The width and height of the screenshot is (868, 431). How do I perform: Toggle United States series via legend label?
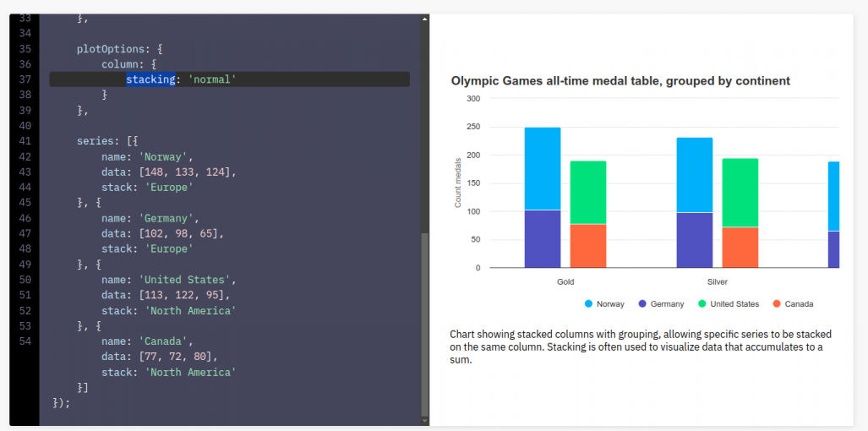click(x=734, y=303)
